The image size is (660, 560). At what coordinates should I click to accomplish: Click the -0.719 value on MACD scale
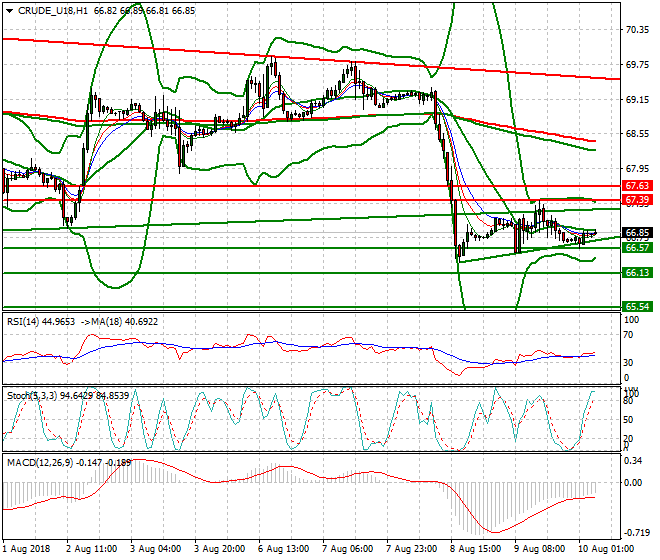(x=636, y=532)
